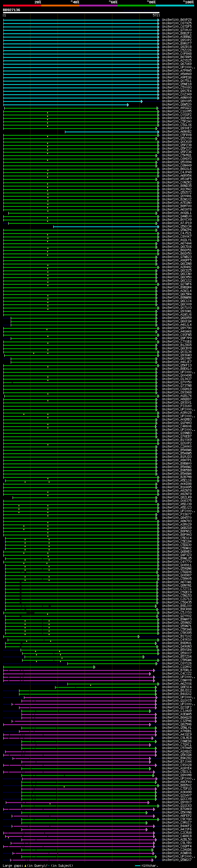
Task: Open hit UniRef100_B9DJX0
Action: click(177, 606)
